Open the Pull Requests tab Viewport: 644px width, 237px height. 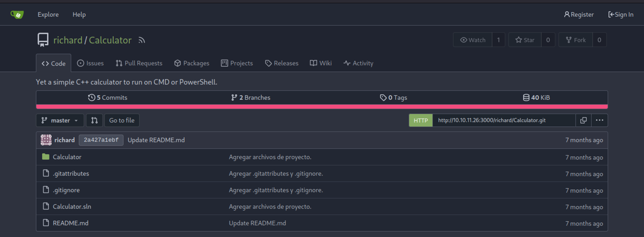(x=139, y=63)
